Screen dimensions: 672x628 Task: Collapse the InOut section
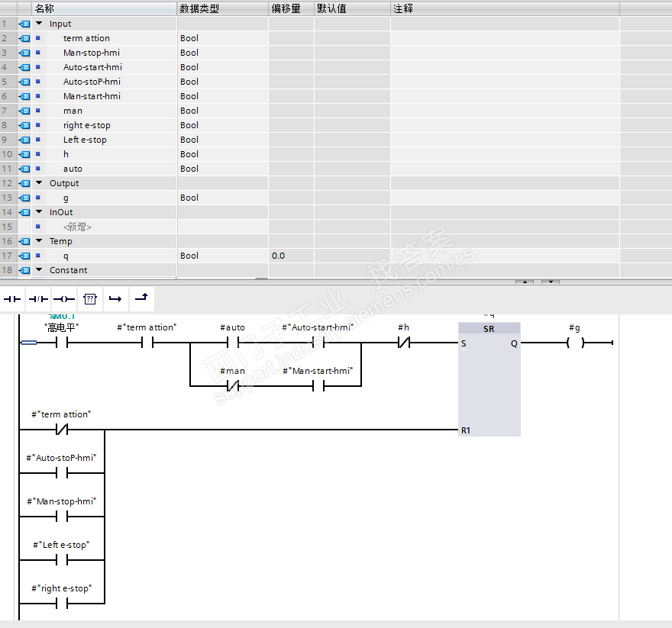click(x=39, y=212)
